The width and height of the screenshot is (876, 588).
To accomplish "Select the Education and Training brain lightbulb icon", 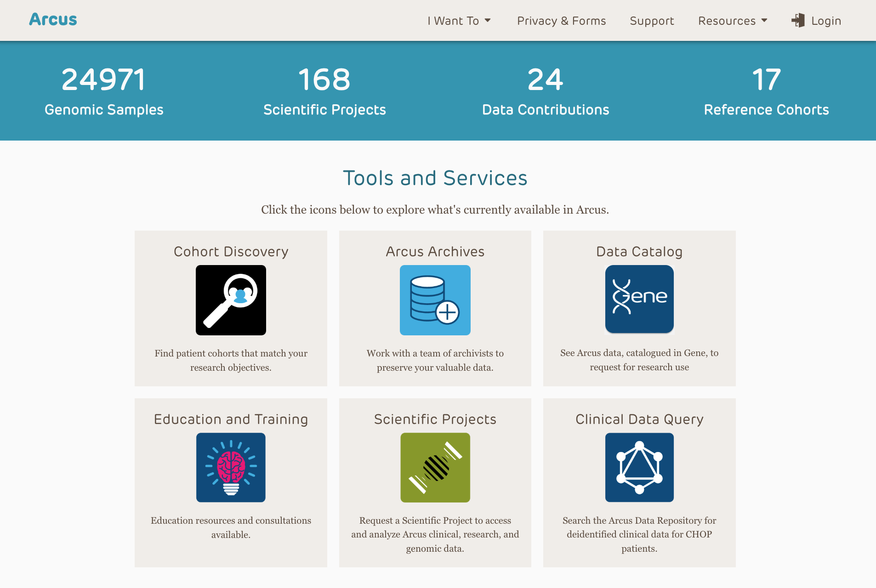I will tap(231, 467).
